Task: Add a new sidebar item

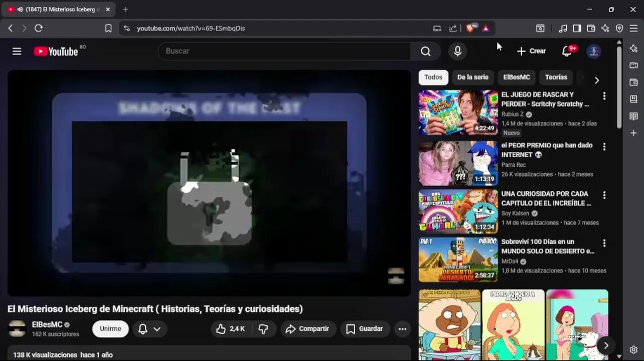Action: point(633,133)
